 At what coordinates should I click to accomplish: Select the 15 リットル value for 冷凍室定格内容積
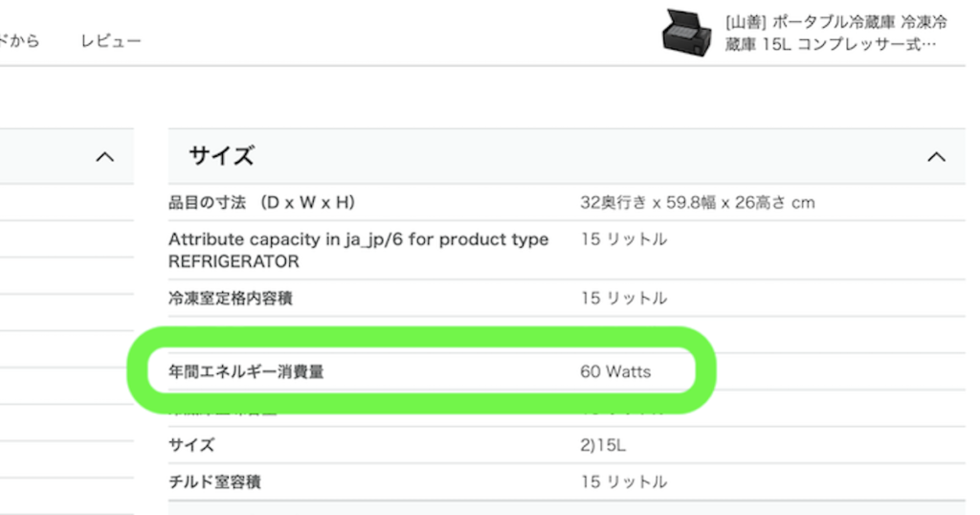(x=623, y=299)
